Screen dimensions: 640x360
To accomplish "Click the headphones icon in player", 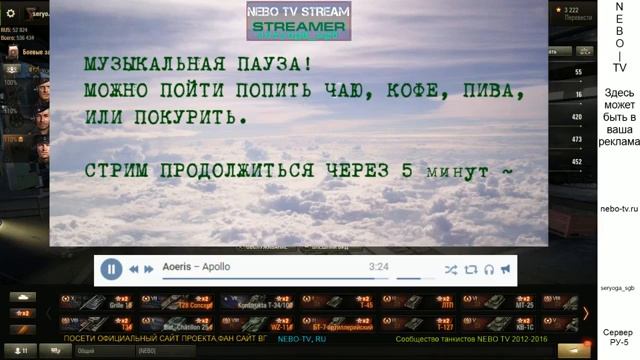I will coord(489,269).
